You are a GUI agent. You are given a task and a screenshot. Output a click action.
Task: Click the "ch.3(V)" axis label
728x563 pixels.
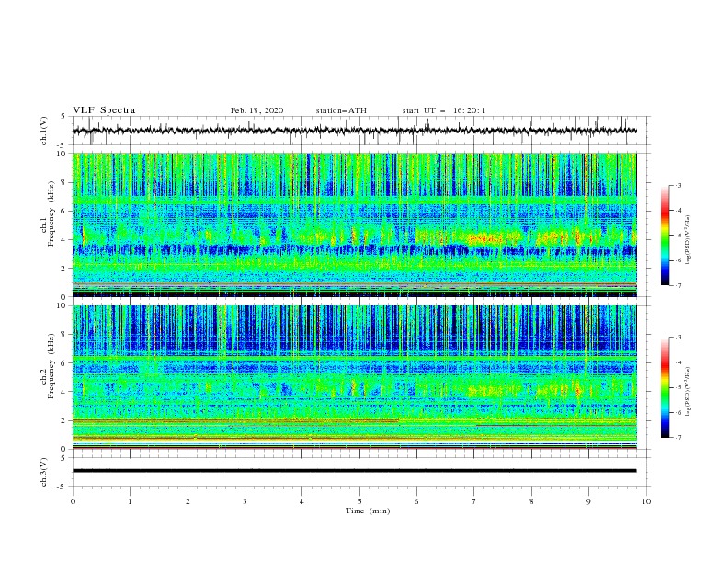(44, 472)
